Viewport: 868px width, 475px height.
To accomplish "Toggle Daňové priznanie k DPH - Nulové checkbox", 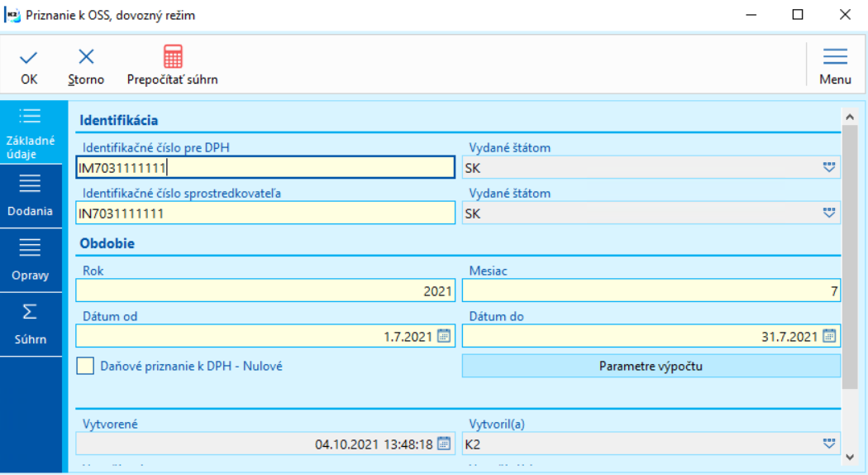I will (85, 366).
